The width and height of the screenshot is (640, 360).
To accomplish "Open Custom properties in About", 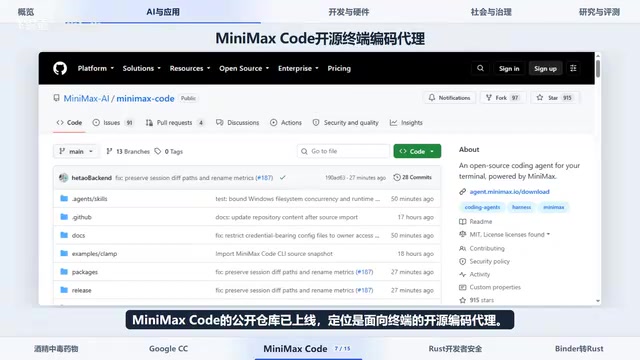I will (495, 287).
